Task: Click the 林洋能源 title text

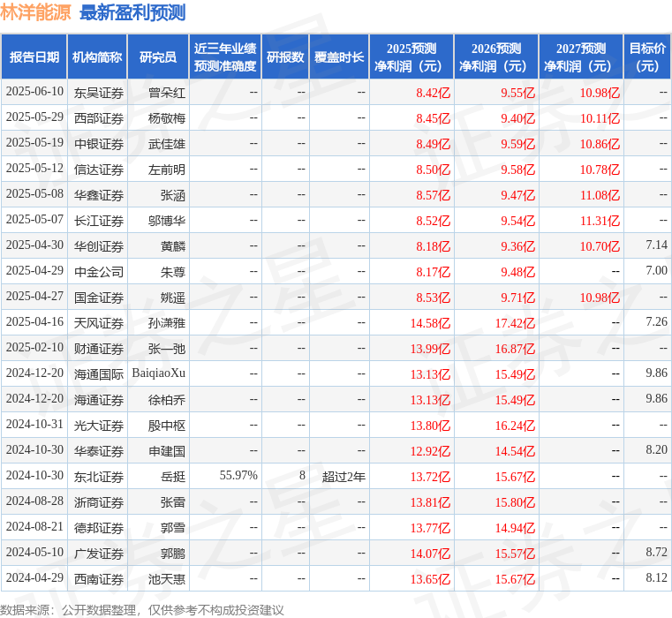Action: 35,12
